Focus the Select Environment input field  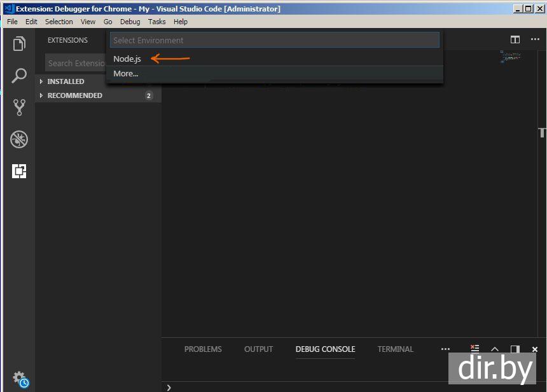click(274, 40)
